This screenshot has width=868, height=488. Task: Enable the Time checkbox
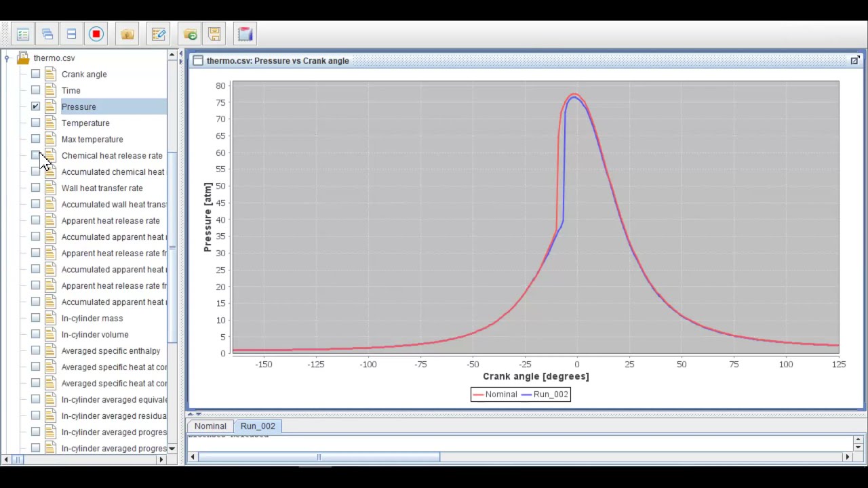click(x=35, y=91)
